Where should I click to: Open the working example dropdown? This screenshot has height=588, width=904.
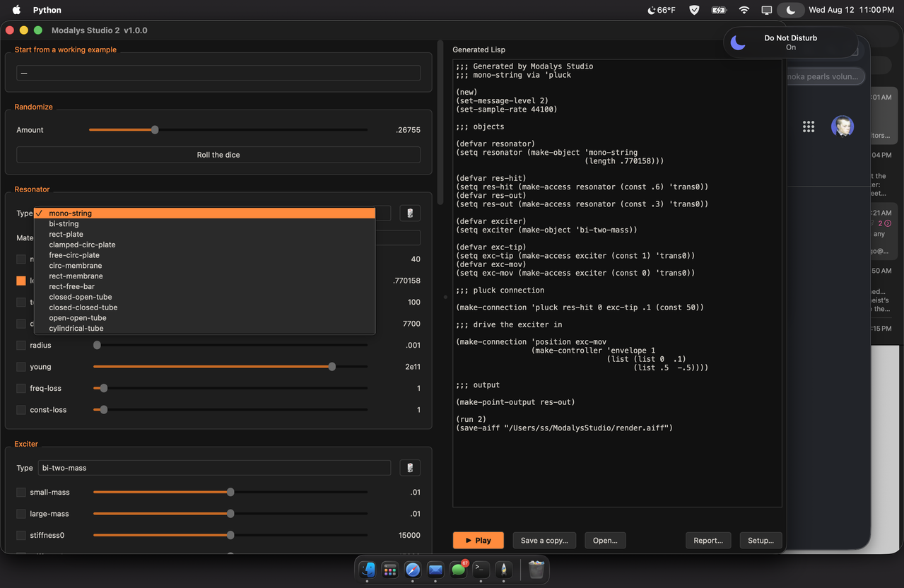point(218,73)
